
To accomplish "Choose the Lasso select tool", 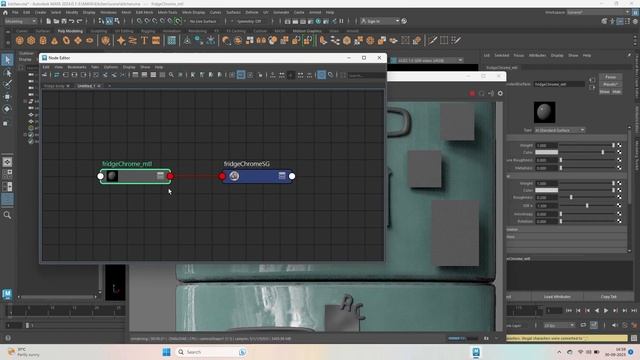I will [7, 73].
